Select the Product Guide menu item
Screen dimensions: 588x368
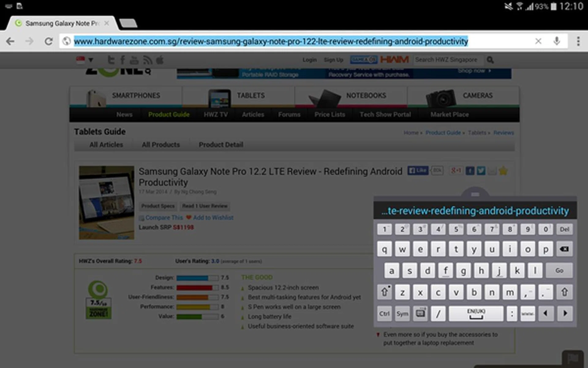pos(169,114)
